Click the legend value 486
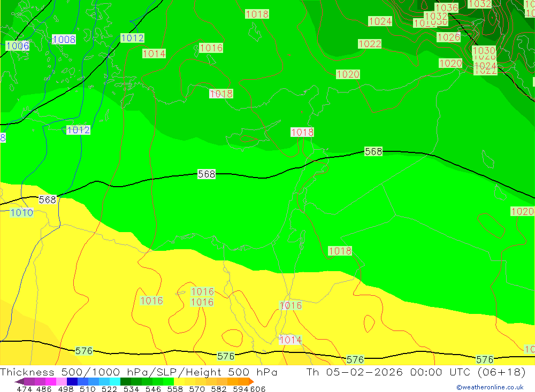The height and width of the screenshot is (392, 535). (44, 389)
